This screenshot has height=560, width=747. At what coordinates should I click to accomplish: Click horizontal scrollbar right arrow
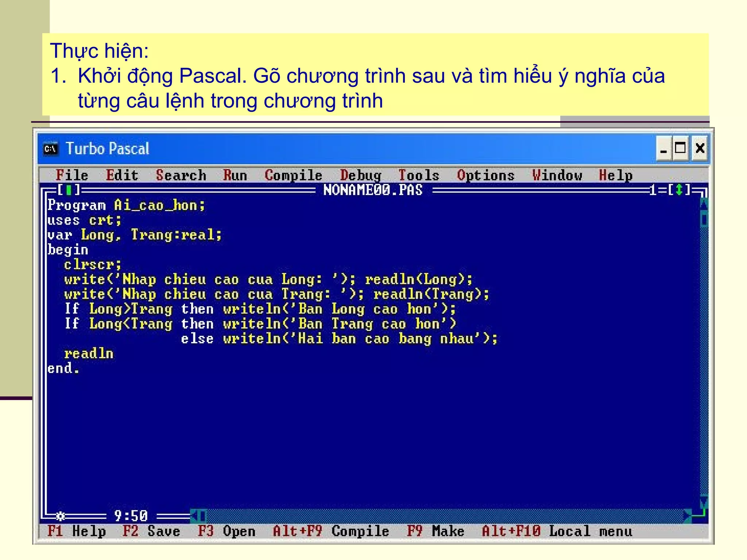[x=687, y=516]
